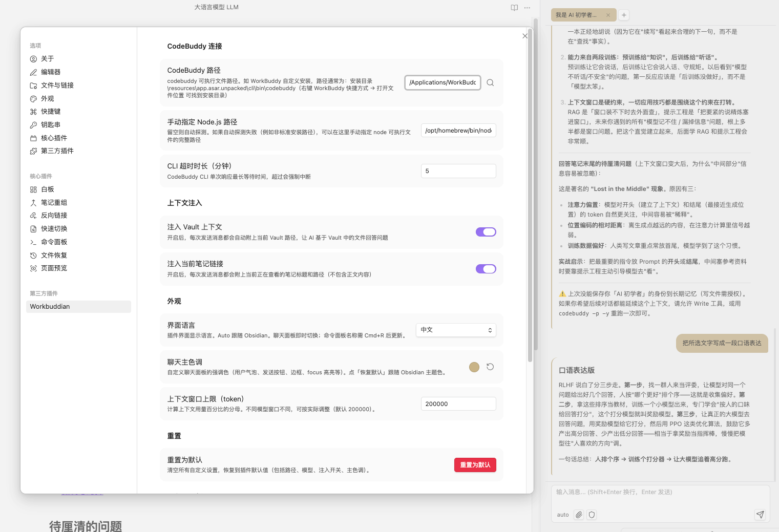Screen dimensions: 779x532
Task: Click the paper-plane send icon in chat panel
Action: 760,515
